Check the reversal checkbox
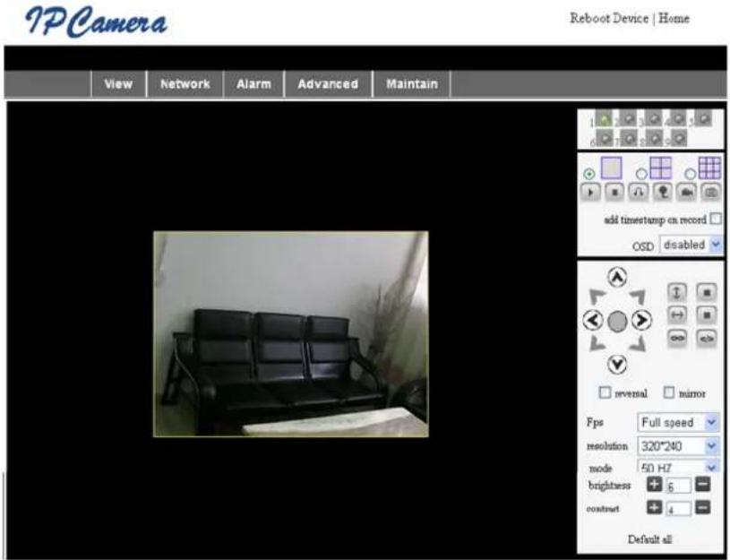Image resolution: width=730 pixels, height=560 pixels. (605, 392)
